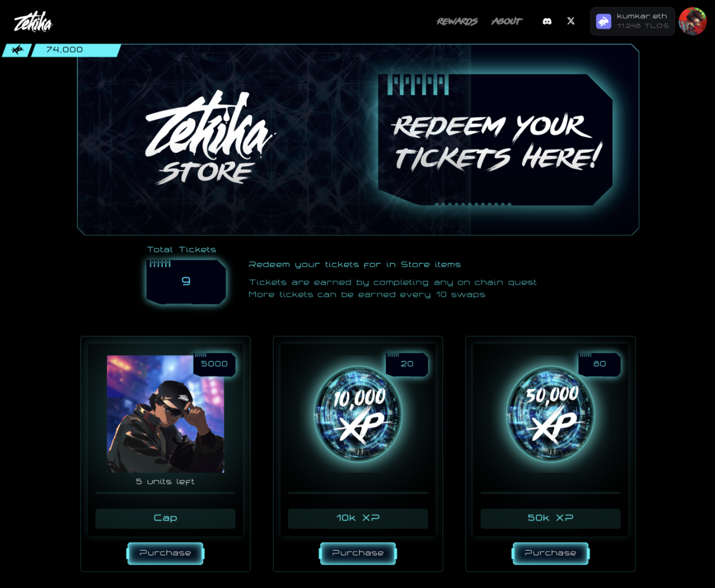The width and height of the screenshot is (715, 588).
Task: Click the Total Tickets counter showing 9
Action: pyautogui.click(x=186, y=281)
